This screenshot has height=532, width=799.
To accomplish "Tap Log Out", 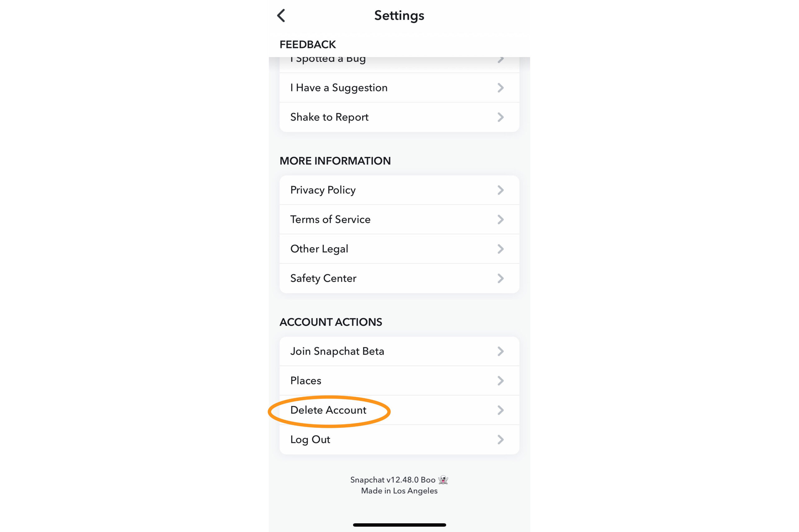I will pos(310,440).
